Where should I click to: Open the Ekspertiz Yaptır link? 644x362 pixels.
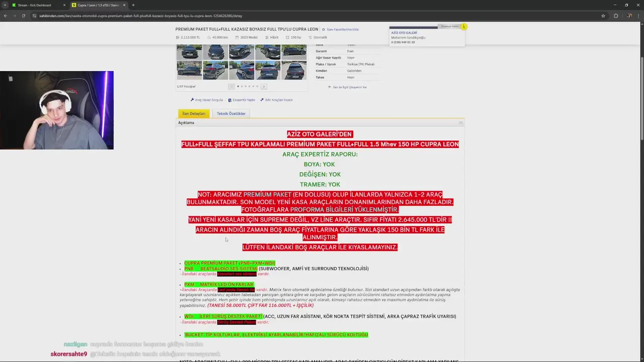[244, 100]
